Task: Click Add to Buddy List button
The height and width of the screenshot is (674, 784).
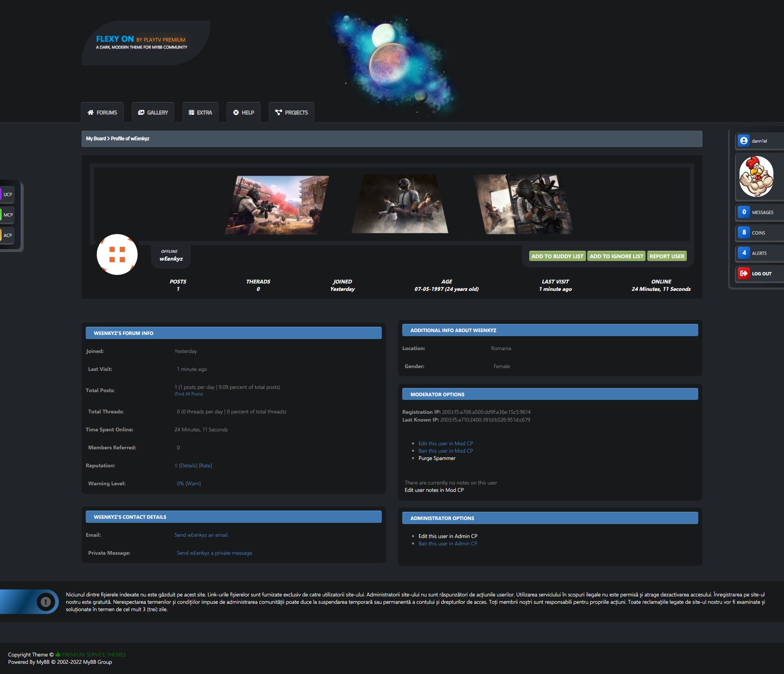Action: coord(557,256)
